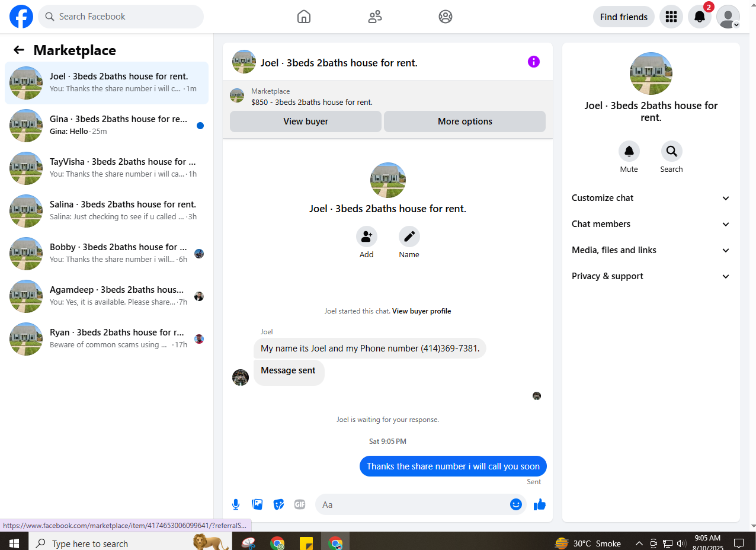This screenshot has width=756, height=550.
Task: Expand Chat members section
Action: click(651, 224)
